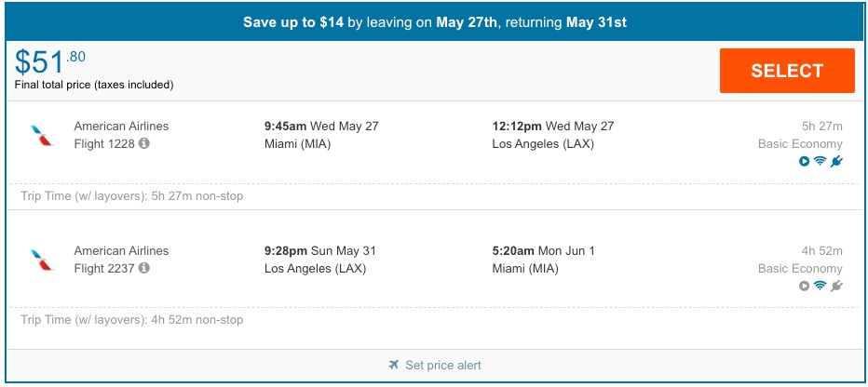
Task: Click the $51.80 total price
Action: 50,62
